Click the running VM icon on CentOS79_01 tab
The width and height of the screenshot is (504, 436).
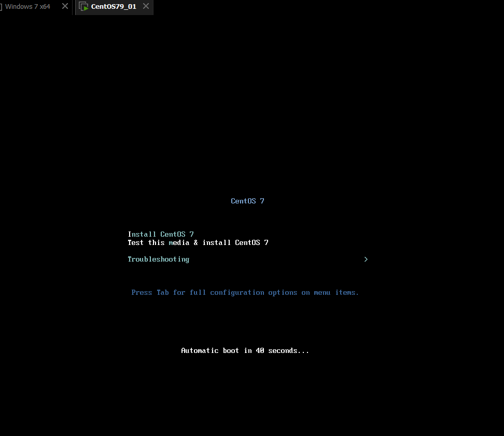(x=83, y=6)
